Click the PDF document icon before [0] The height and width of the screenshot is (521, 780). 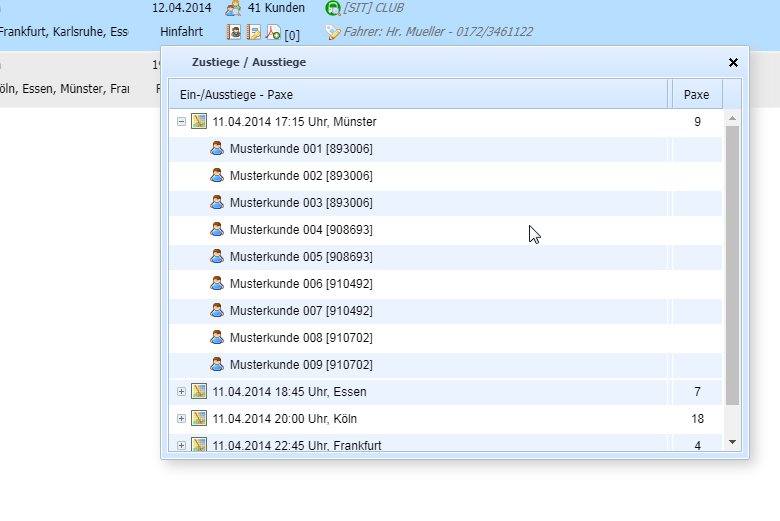pyautogui.click(x=273, y=32)
